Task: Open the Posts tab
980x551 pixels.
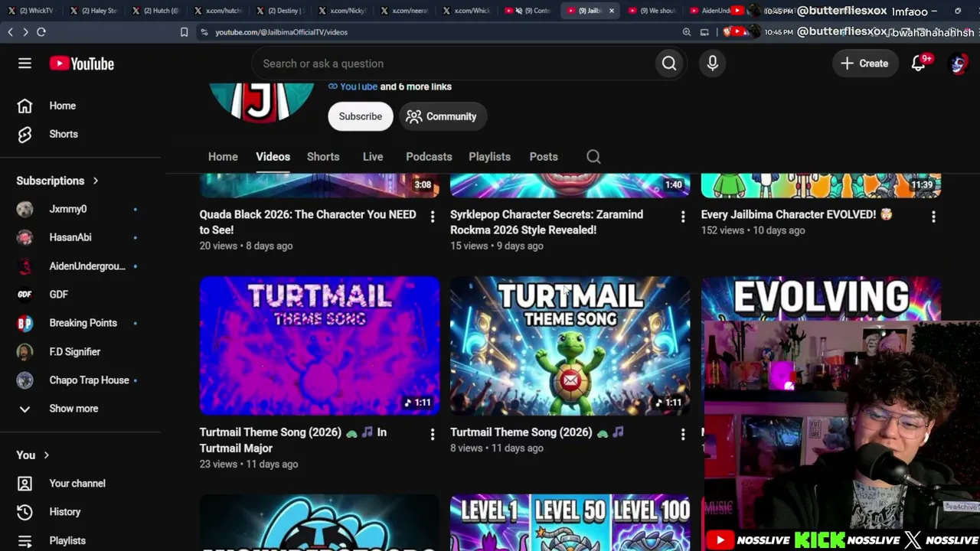Action: [544, 157]
